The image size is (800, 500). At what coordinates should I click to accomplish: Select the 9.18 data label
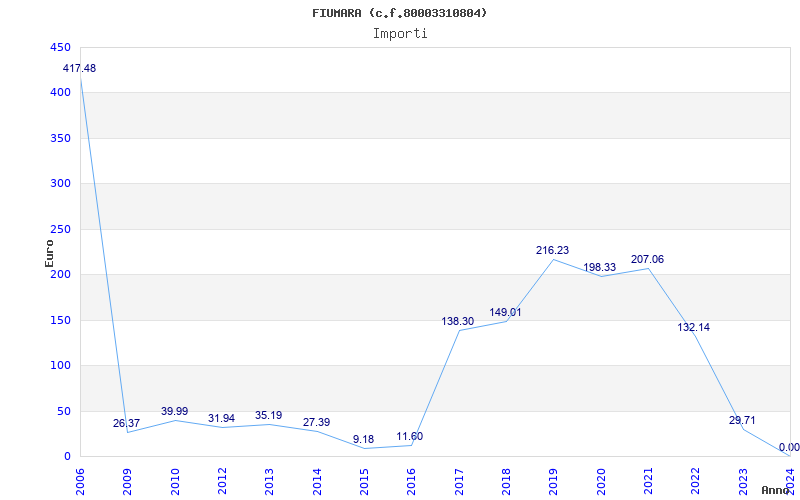tap(363, 439)
